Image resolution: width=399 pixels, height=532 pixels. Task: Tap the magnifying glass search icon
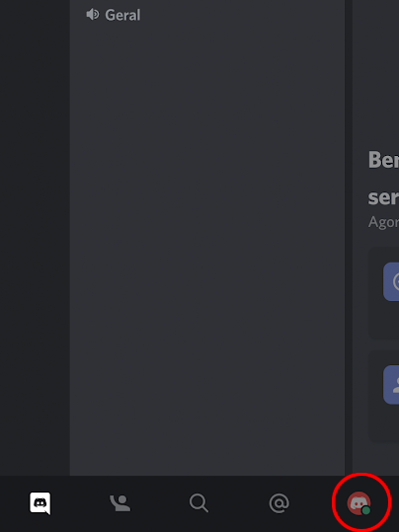[x=199, y=502]
